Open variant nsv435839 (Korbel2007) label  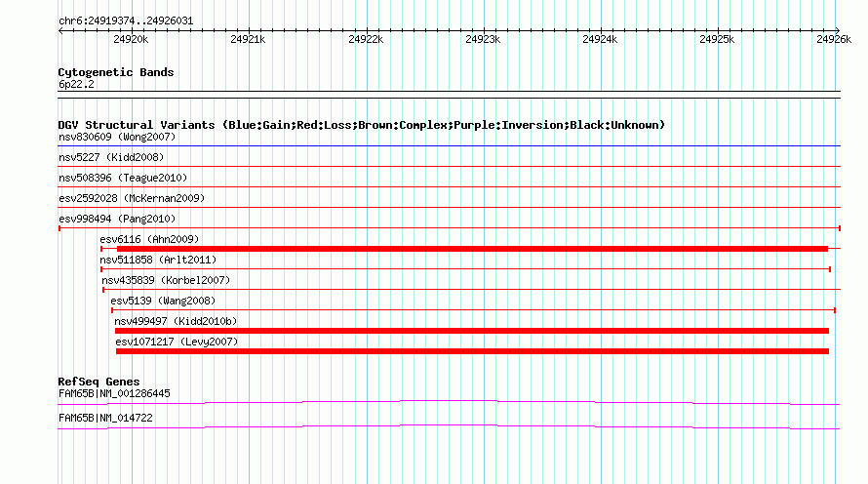pos(166,280)
